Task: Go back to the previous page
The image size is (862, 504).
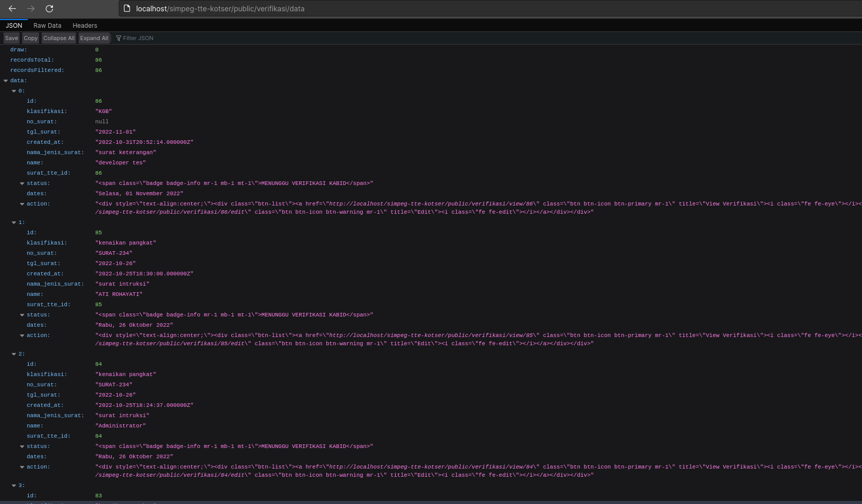Action: click(12, 9)
